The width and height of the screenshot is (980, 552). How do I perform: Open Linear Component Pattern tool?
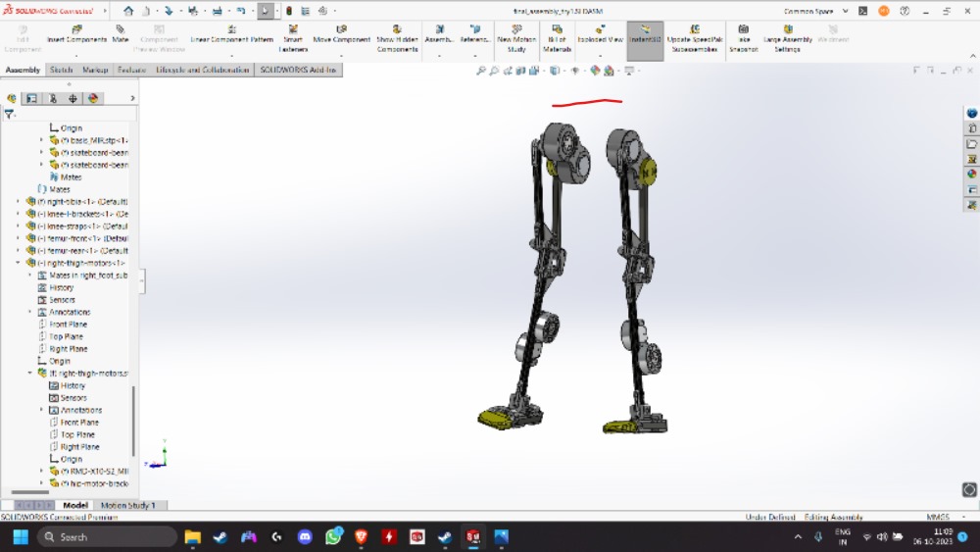pos(231,34)
